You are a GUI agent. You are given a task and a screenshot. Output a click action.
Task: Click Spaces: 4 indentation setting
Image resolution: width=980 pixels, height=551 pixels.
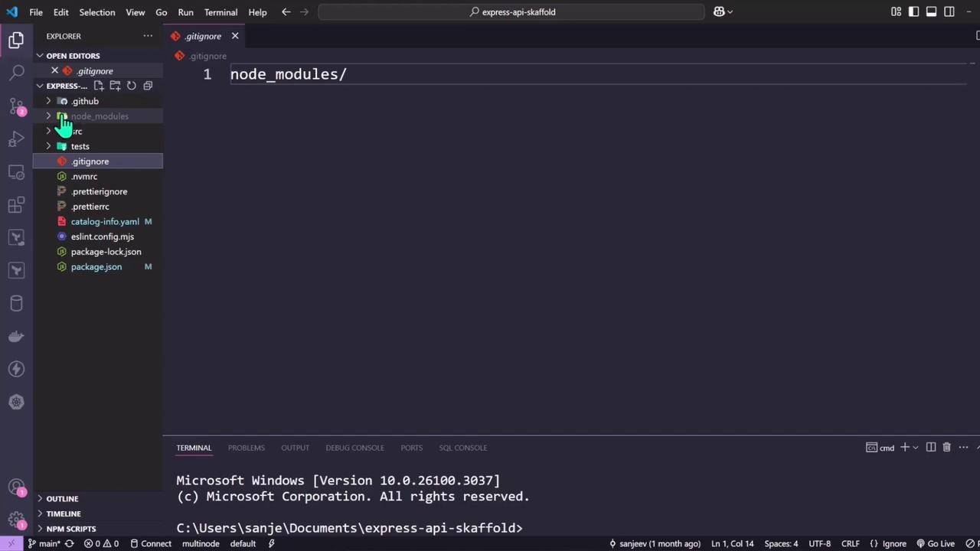click(781, 543)
